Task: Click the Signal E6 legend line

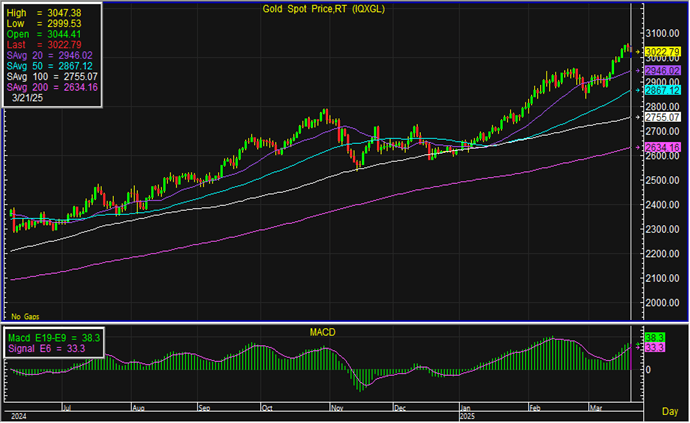Action: pos(44,348)
